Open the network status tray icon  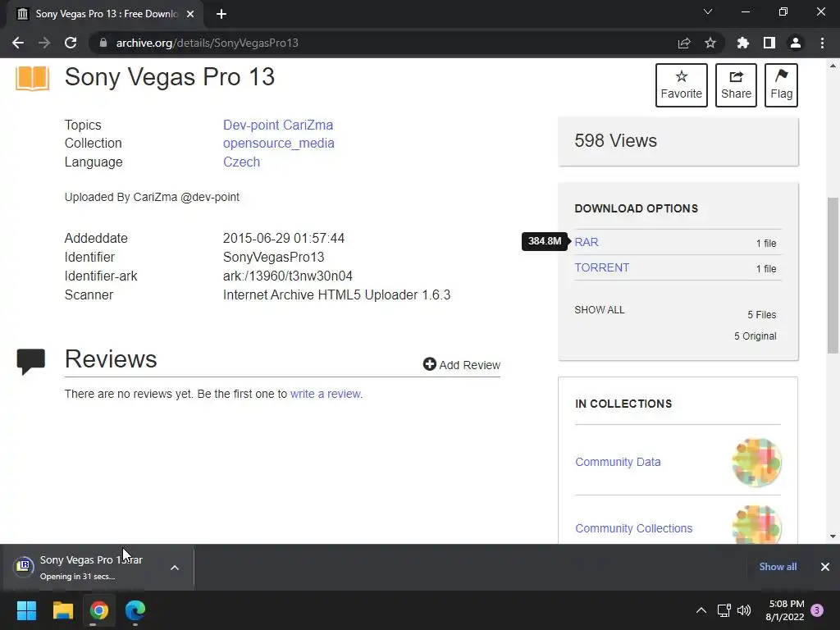(x=724, y=610)
